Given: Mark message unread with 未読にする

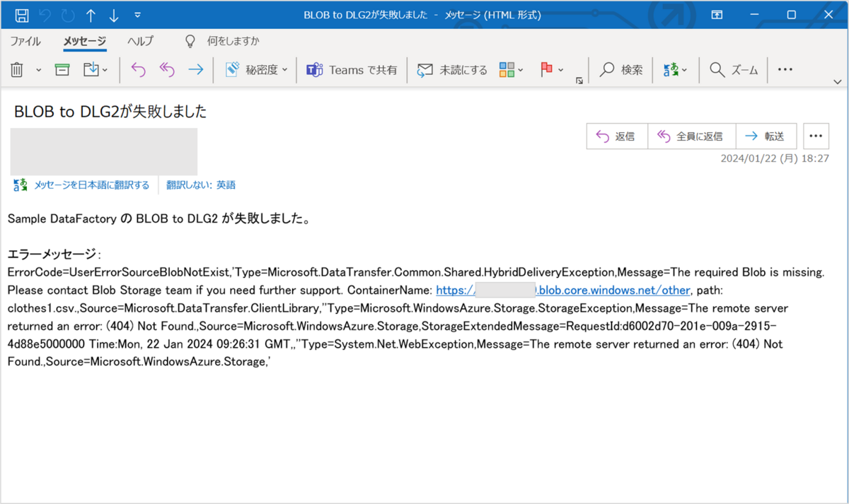Looking at the screenshot, I should click(x=452, y=69).
